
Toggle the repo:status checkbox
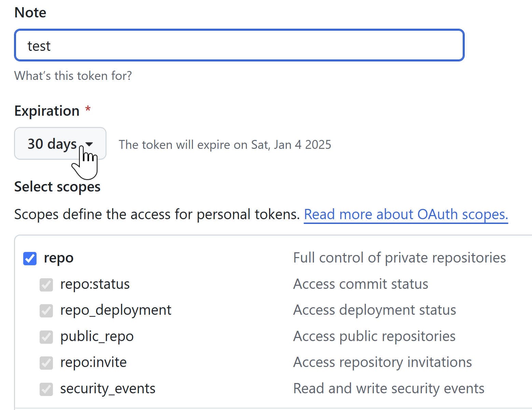point(46,285)
